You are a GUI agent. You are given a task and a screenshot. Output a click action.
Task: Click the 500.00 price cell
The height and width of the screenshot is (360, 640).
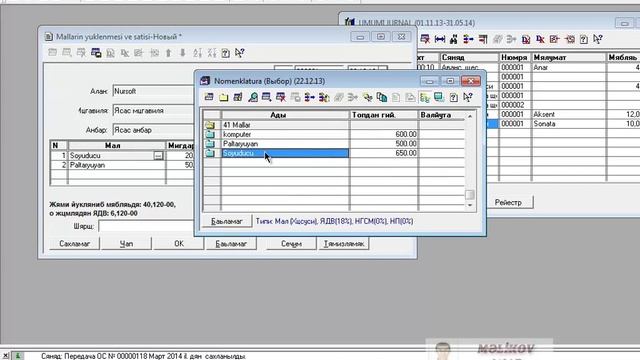point(384,144)
